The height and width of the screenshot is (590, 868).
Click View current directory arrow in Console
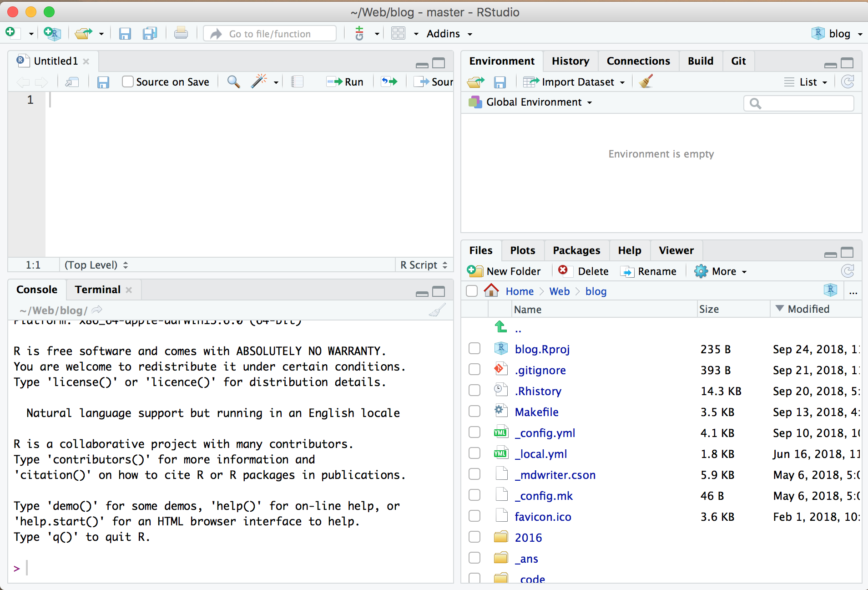tap(97, 310)
